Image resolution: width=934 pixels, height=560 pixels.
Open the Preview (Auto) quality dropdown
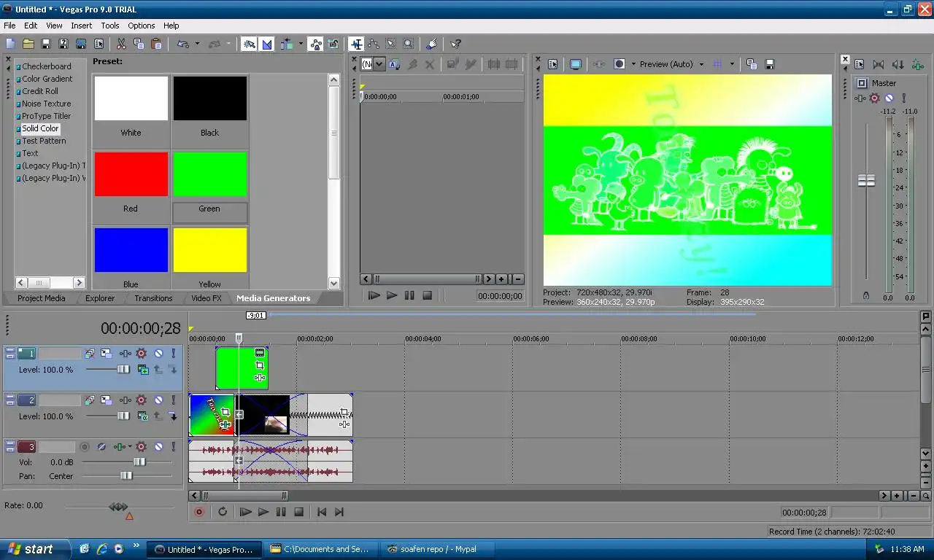click(x=701, y=64)
